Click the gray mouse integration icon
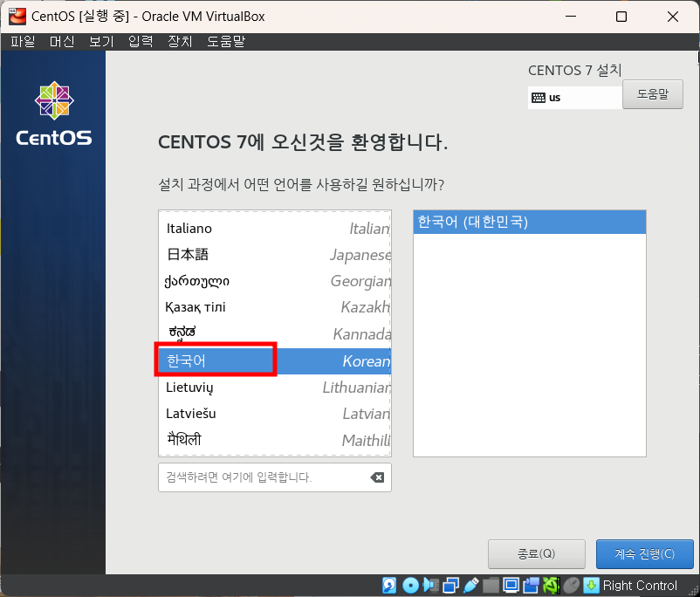 [571, 585]
